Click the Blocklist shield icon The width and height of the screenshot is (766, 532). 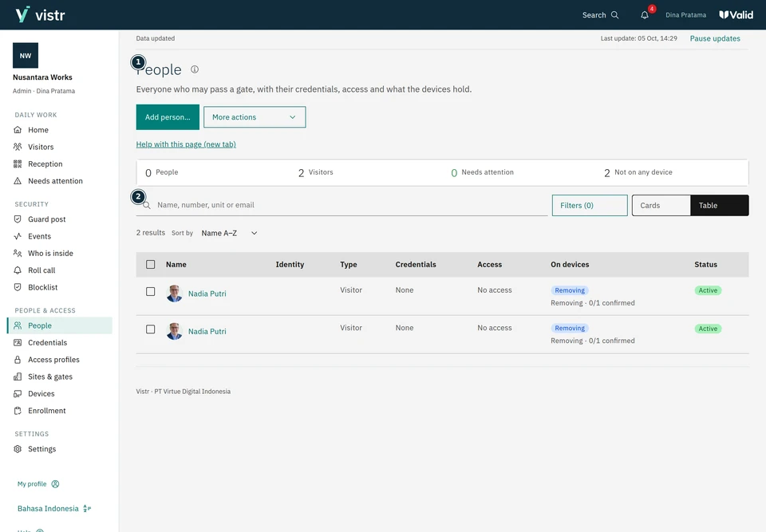[18, 287]
